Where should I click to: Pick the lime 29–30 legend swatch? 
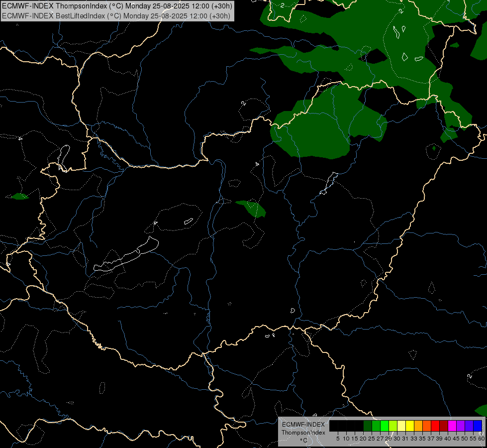click(393, 426)
